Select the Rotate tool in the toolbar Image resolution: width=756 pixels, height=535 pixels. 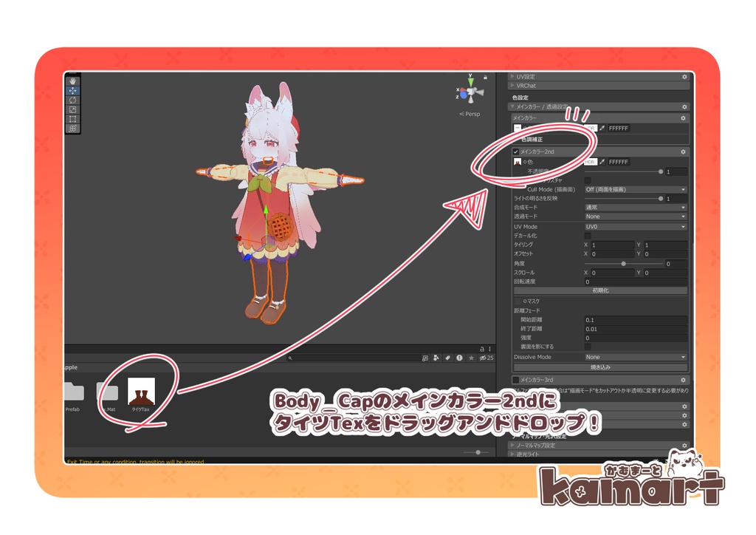[x=73, y=100]
